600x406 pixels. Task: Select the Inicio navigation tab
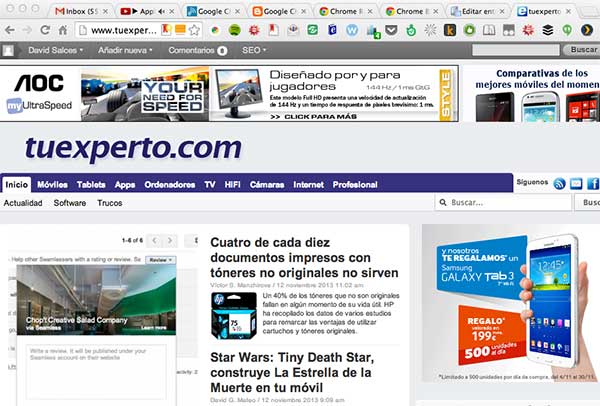(x=16, y=184)
